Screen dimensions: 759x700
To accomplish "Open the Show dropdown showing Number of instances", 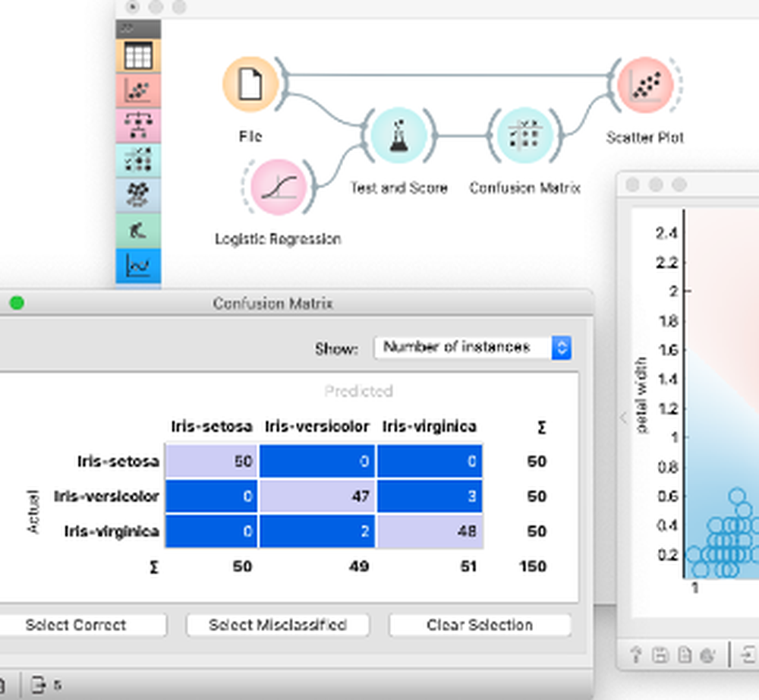I will [x=473, y=347].
